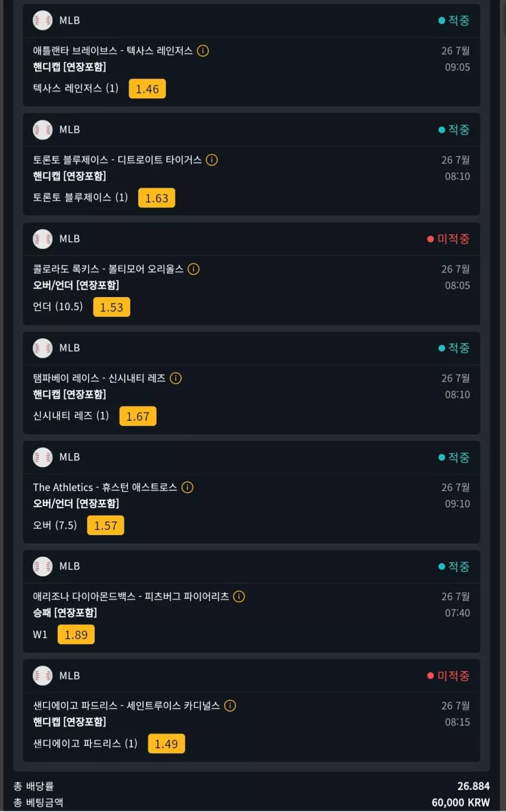The height and width of the screenshot is (812, 506).
Task: Select the W1 1.89 odds badge
Action: (76, 635)
